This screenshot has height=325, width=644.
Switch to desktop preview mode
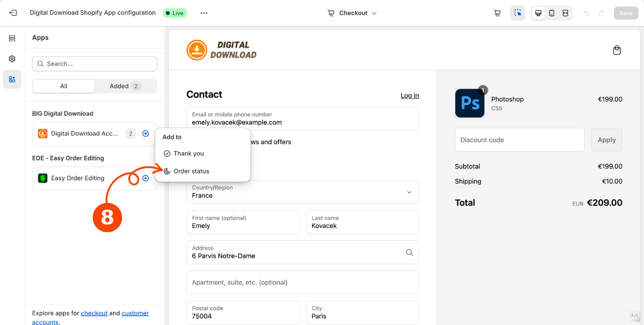538,13
